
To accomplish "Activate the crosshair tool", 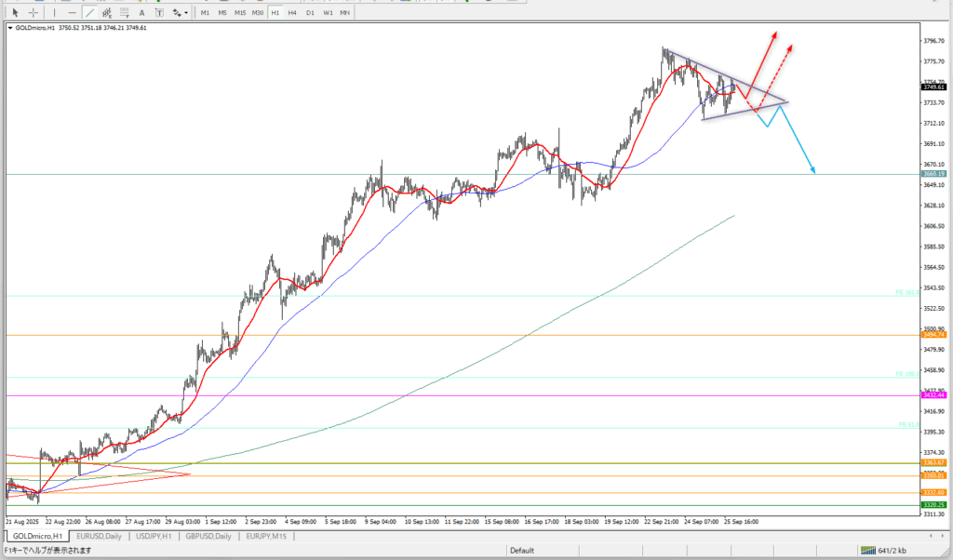I will point(34,12).
